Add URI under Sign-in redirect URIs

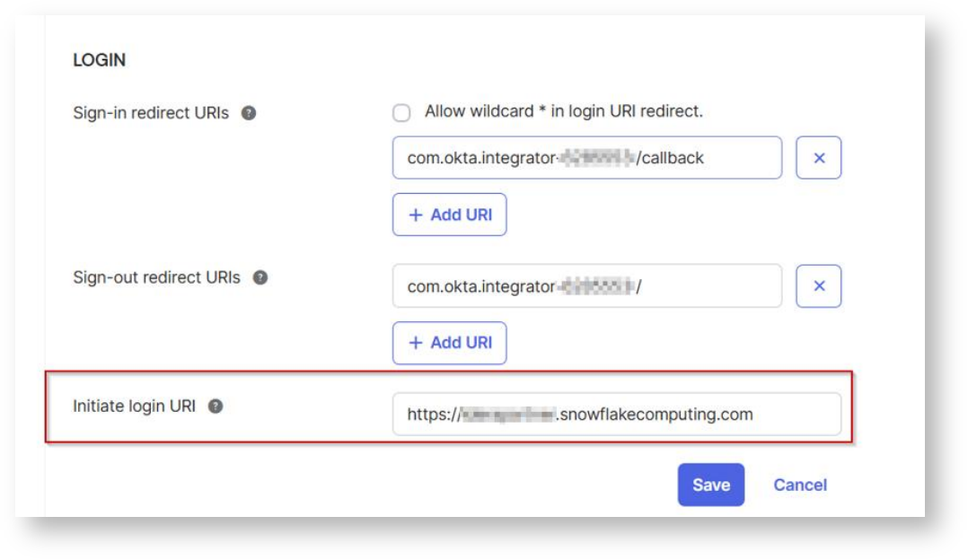(x=450, y=215)
